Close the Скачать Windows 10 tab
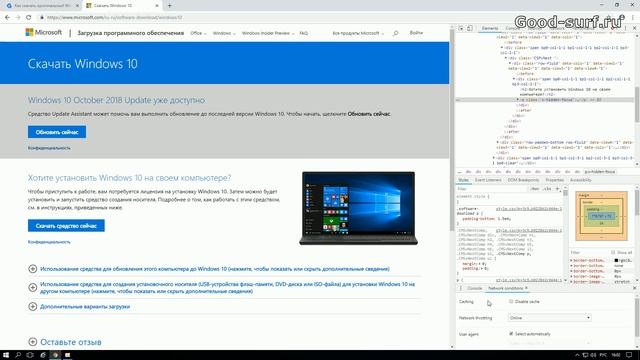 [x=157, y=6]
